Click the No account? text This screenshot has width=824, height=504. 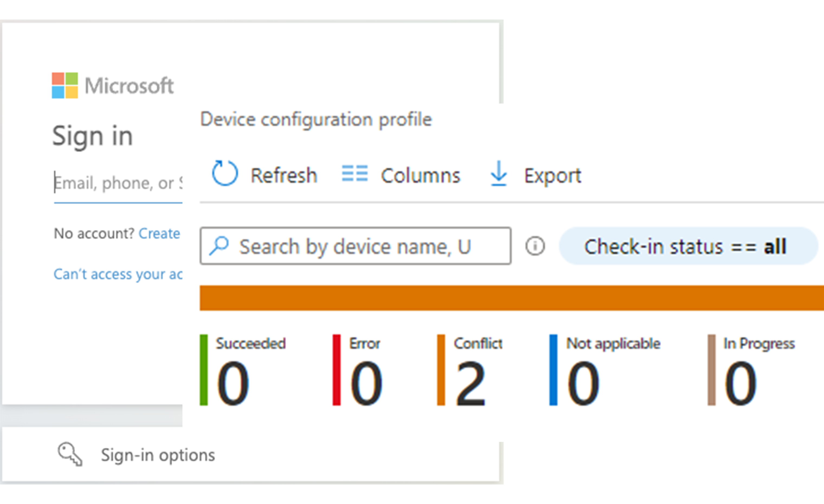(94, 234)
